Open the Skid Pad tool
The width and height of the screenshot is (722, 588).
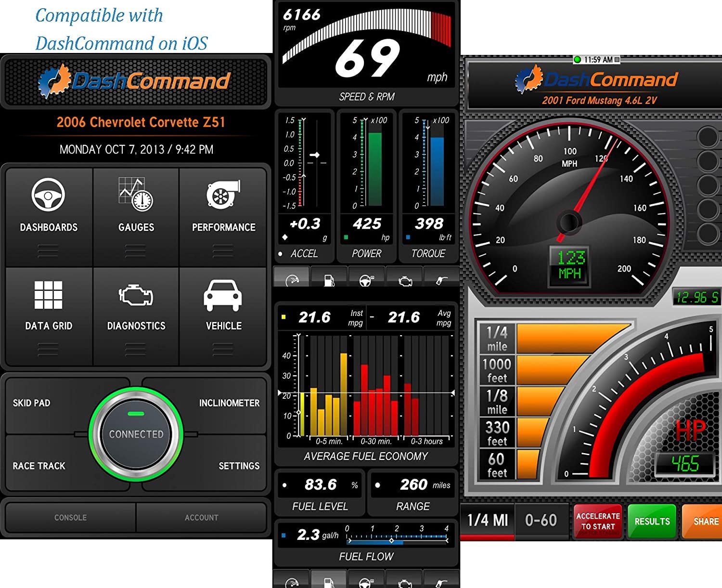click(32, 403)
